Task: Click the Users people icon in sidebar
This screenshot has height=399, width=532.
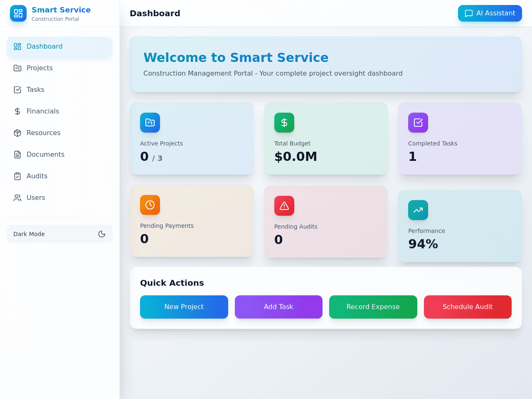Action: [17, 198]
